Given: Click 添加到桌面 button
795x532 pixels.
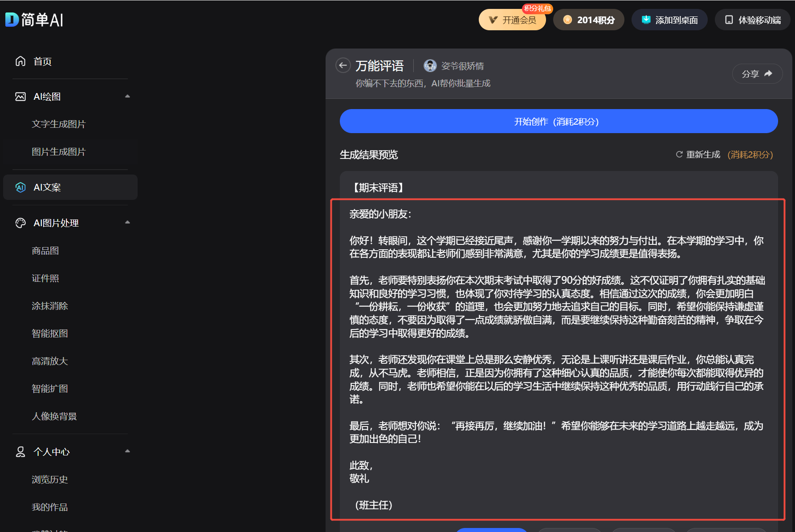Looking at the screenshot, I should 669,20.
